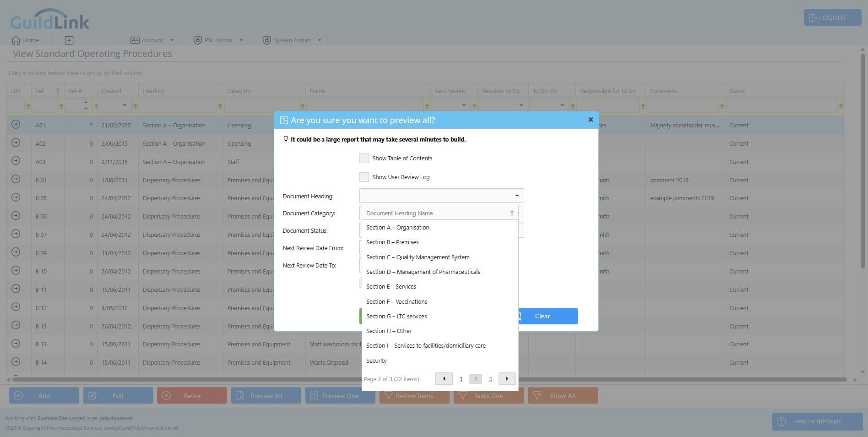Click the previous page arrow in pager

click(444, 379)
